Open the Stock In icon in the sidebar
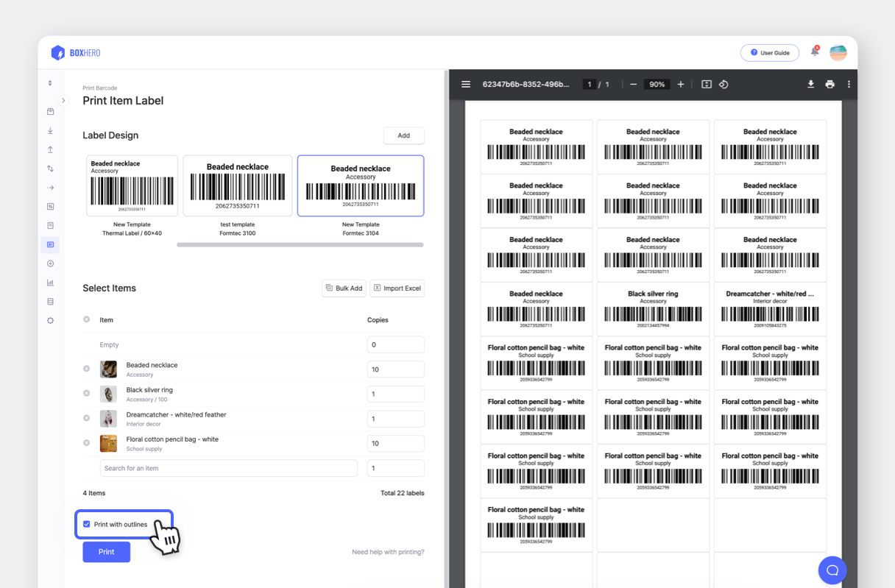 (x=50, y=130)
